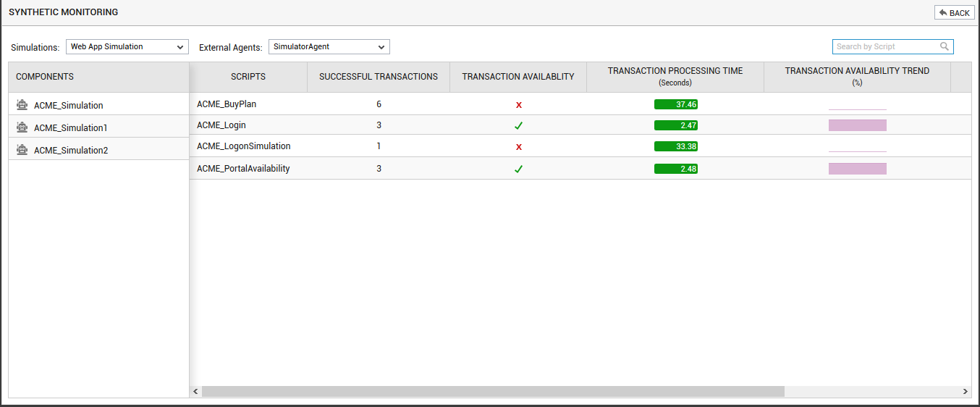The image size is (980, 407).
Task: Open the ACME_Login script row
Action: click(x=580, y=125)
